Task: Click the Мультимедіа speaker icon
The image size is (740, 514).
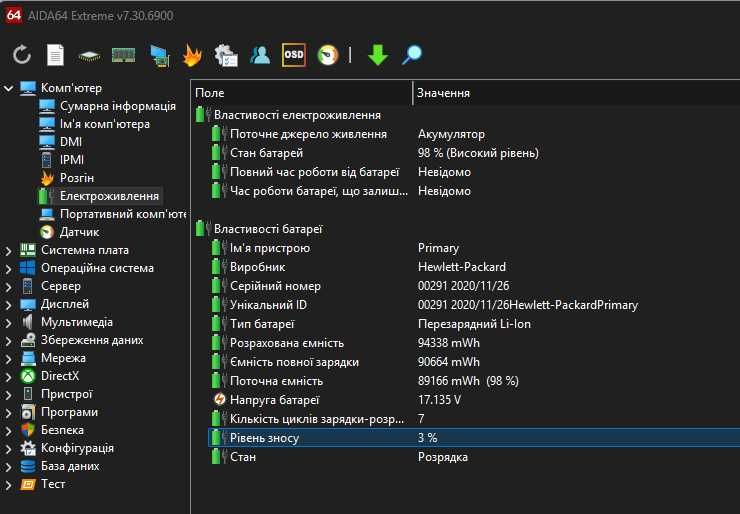Action: click(28, 322)
